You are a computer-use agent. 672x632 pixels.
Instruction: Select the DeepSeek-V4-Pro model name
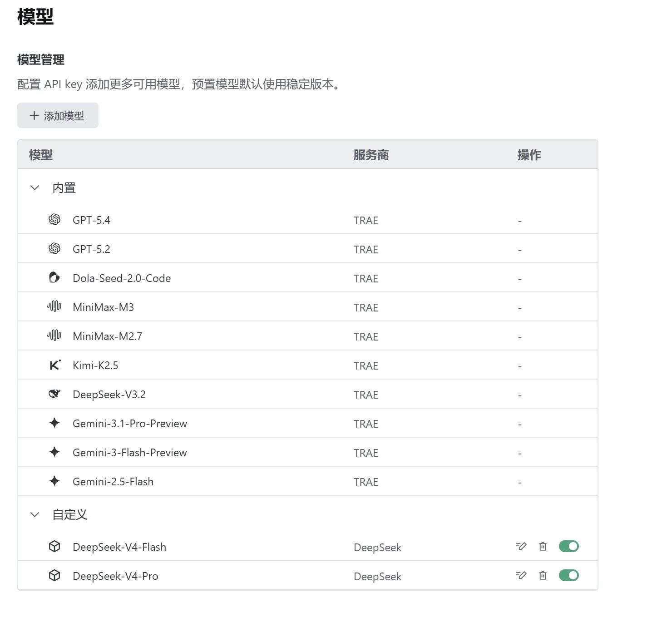coord(115,576)
